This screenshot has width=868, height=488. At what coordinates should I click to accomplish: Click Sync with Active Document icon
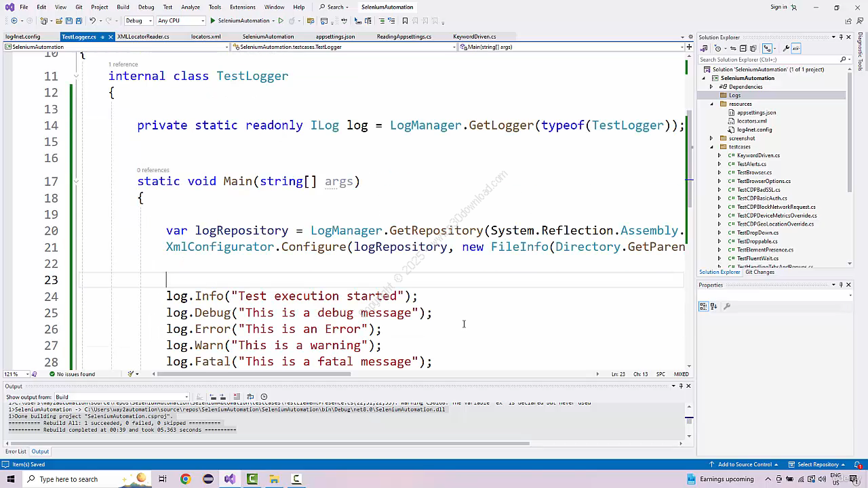(734, 48)
